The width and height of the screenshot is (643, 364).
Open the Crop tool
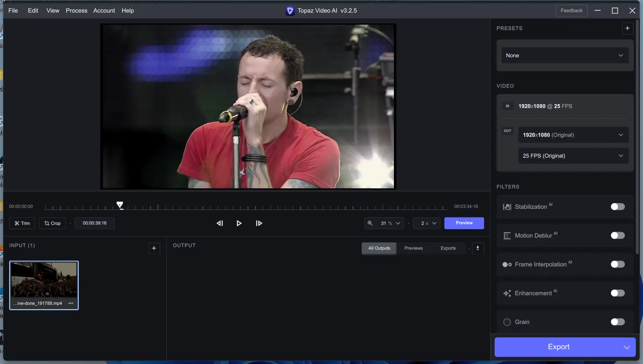[53, 223]
